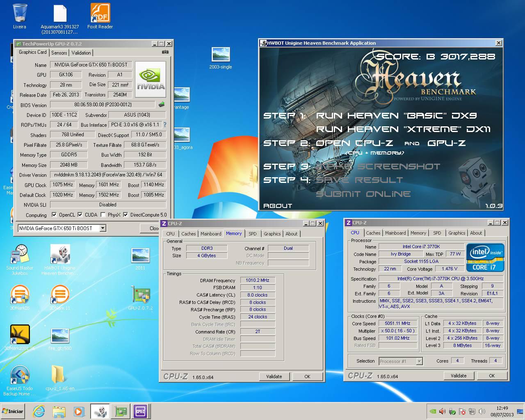Select Graphics Card tab in GPU-Z
The image size is (525, 420).
33,52
